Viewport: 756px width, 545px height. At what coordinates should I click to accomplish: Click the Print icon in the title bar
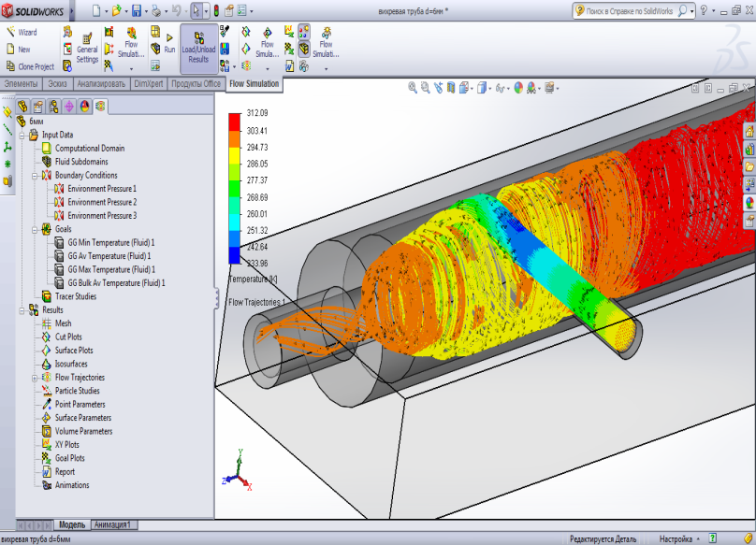click(156, 10)
